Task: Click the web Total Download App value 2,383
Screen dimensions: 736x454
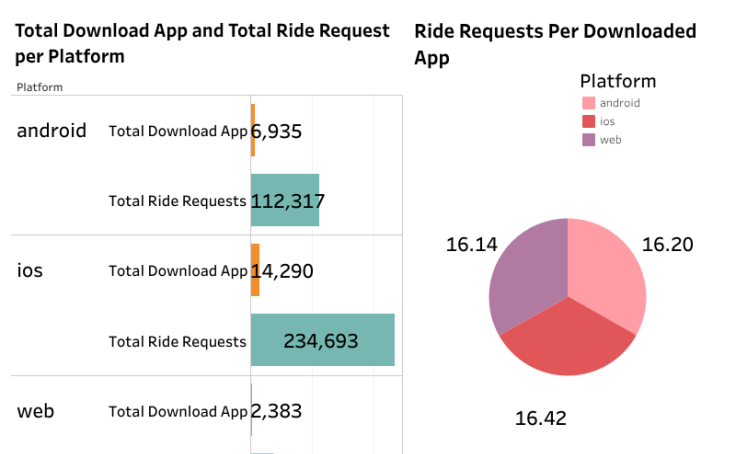Action: pyautogui.click(x=277, y=411)
